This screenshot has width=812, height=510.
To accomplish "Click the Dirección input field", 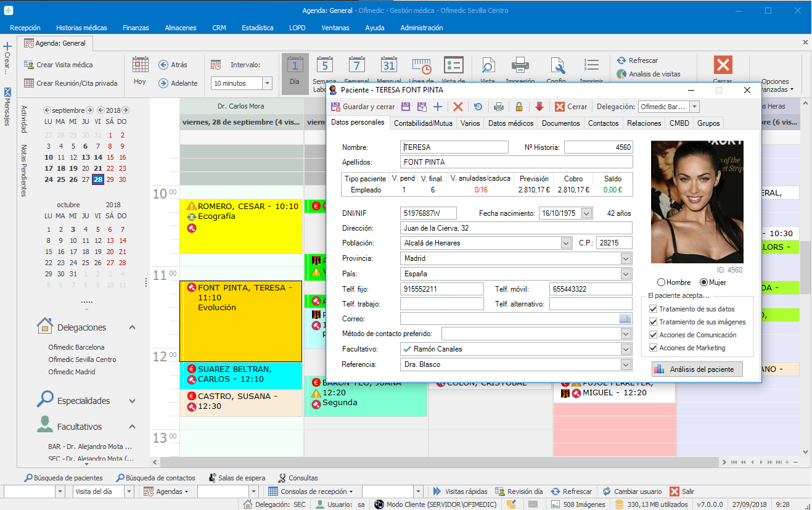I will [516, 228].
